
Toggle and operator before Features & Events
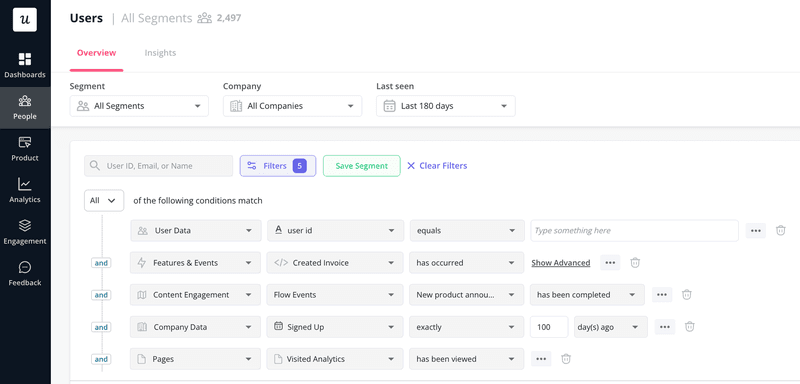[x=101, y=263]
